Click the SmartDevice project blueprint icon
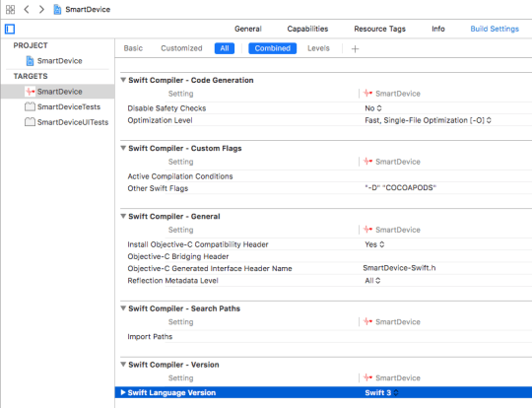 [31, 61]
